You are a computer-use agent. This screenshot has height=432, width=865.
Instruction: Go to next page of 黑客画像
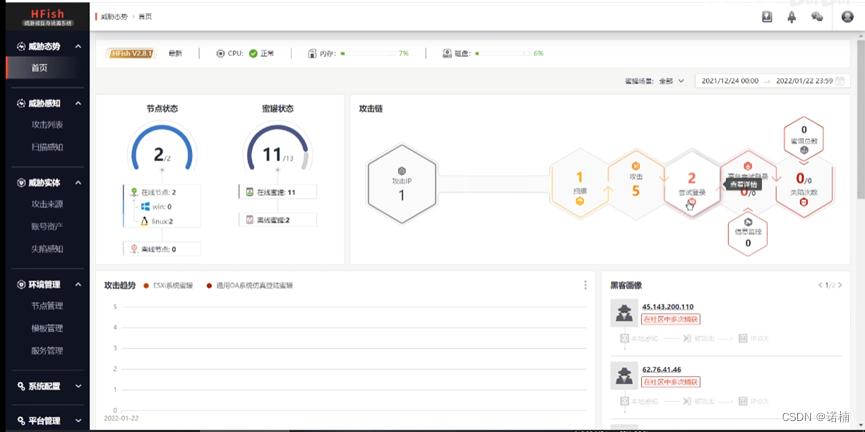tap(840, 285)
